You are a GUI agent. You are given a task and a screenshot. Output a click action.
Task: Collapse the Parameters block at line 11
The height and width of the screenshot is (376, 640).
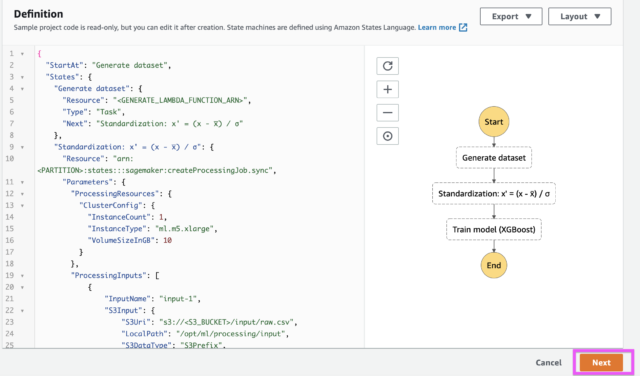(x=22, y=182)
